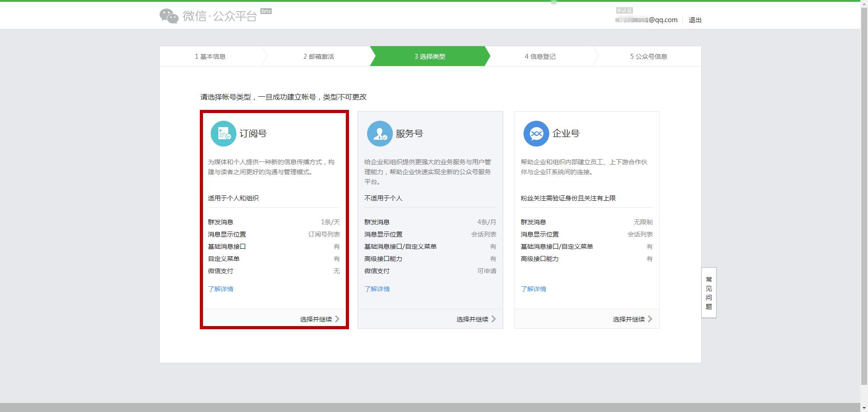Expand 选择并继续 under 企业号 via its chevron
Screen dimensions: 868x412
click(651, 319)
